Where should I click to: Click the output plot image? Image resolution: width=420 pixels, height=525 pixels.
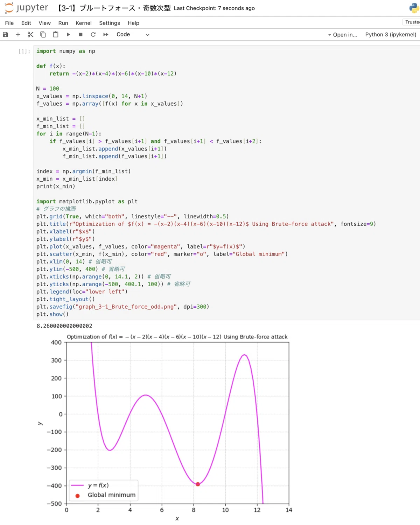pos(164,427)
